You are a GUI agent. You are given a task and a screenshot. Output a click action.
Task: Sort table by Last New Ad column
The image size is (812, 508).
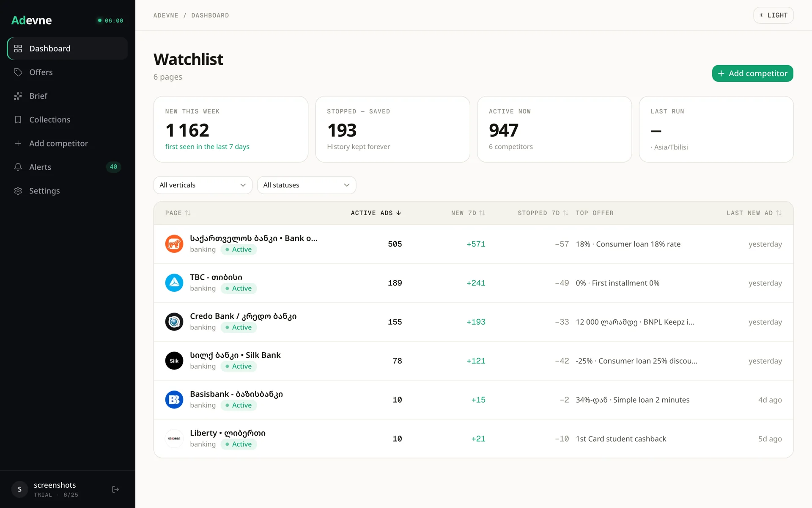point(754,213)
